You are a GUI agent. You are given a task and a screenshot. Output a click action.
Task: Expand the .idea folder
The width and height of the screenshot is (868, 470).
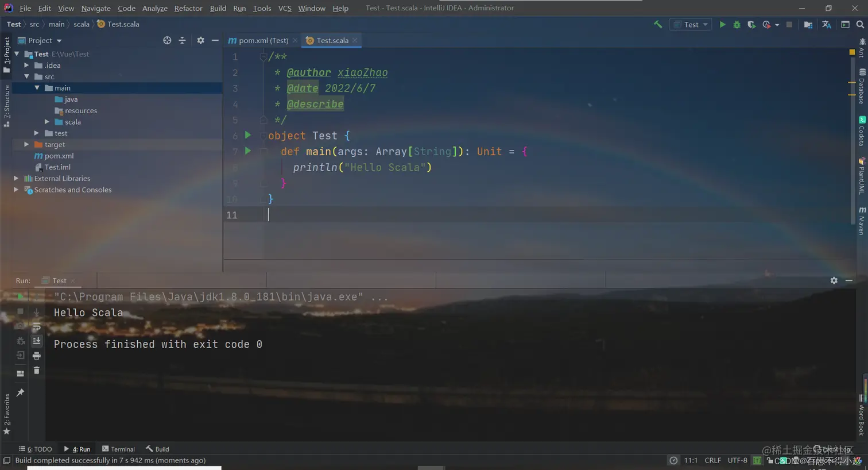pos(26,65)
